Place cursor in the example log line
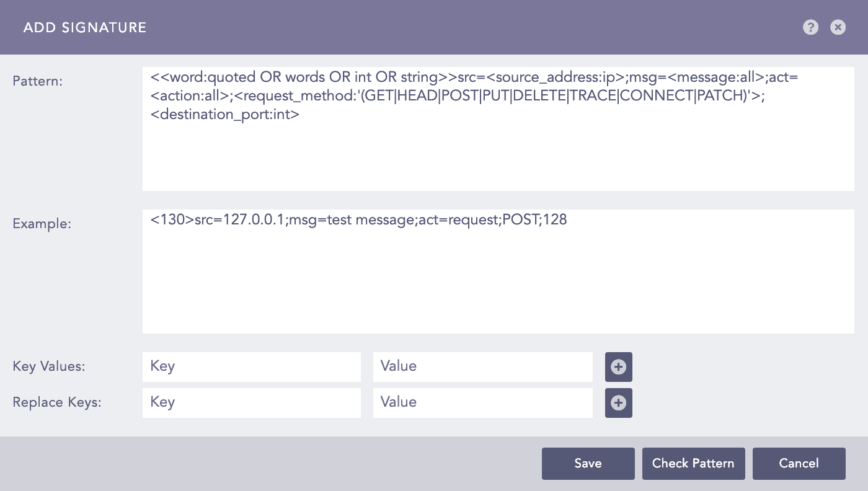Viewport: 868px width, 491px height. (358, 220)
